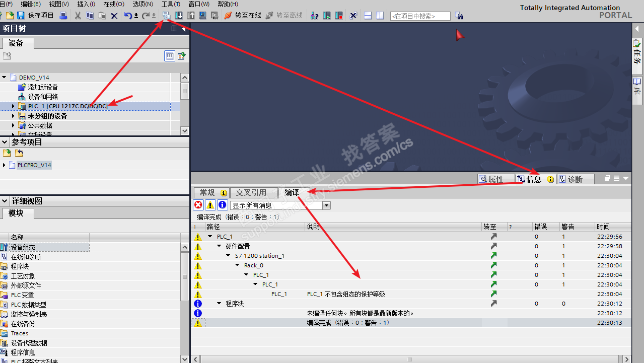The image size is (644, 363).
Task: Click Split editor space vertically icon
Action: click(380, 16)
